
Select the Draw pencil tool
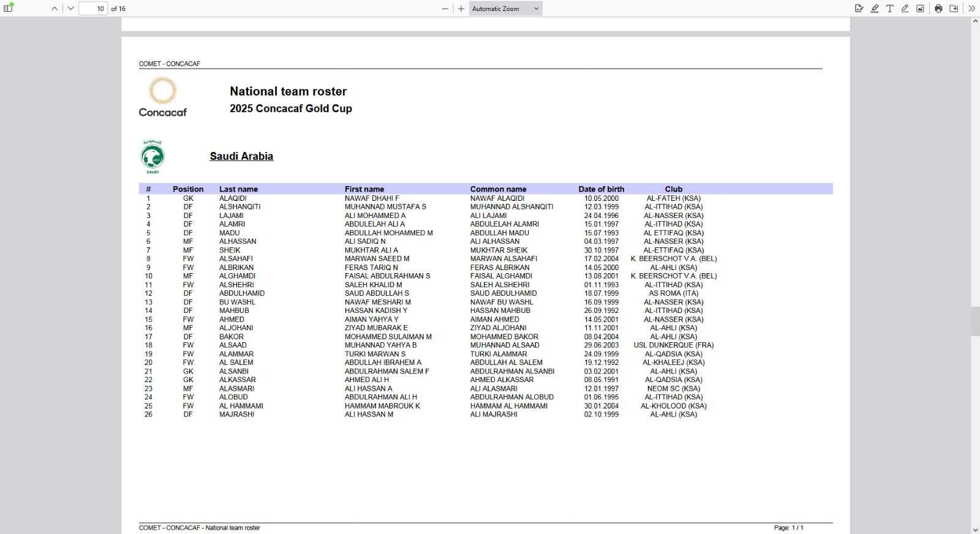905,9
